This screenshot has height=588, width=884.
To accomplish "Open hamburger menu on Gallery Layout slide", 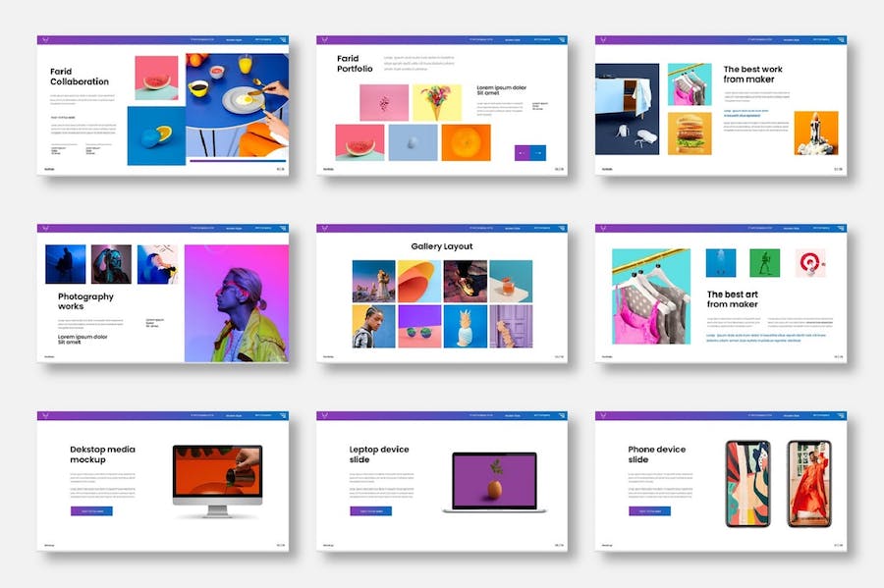I will click(x=561, y=229).
